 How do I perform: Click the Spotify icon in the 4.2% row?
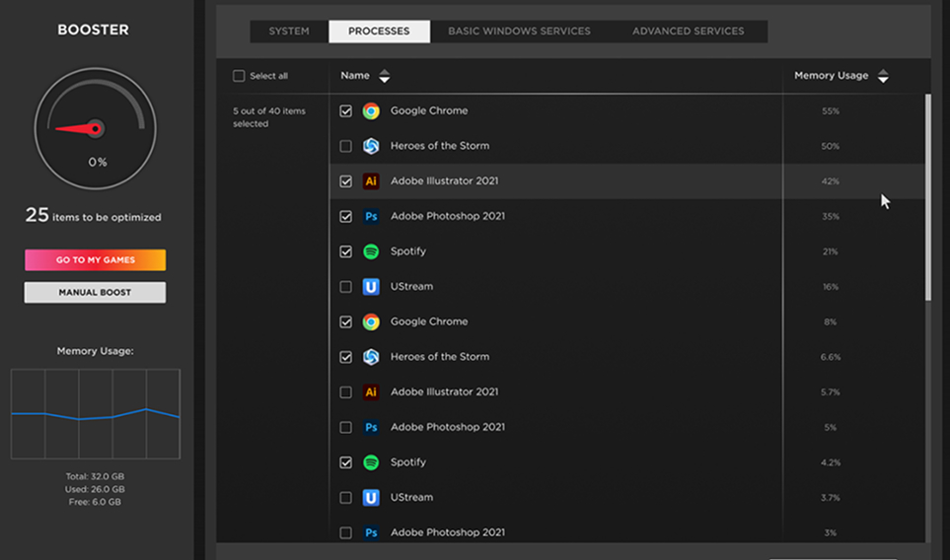tap(371, 462)
